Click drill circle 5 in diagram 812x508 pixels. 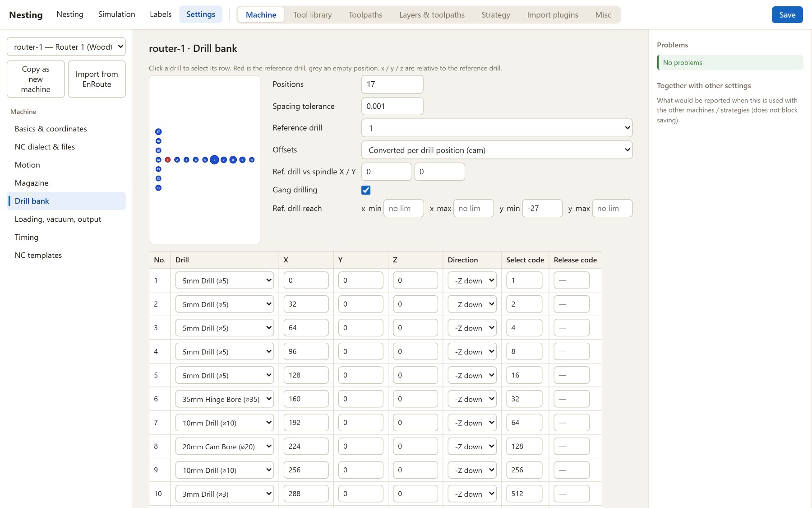[x=205, y=160]
